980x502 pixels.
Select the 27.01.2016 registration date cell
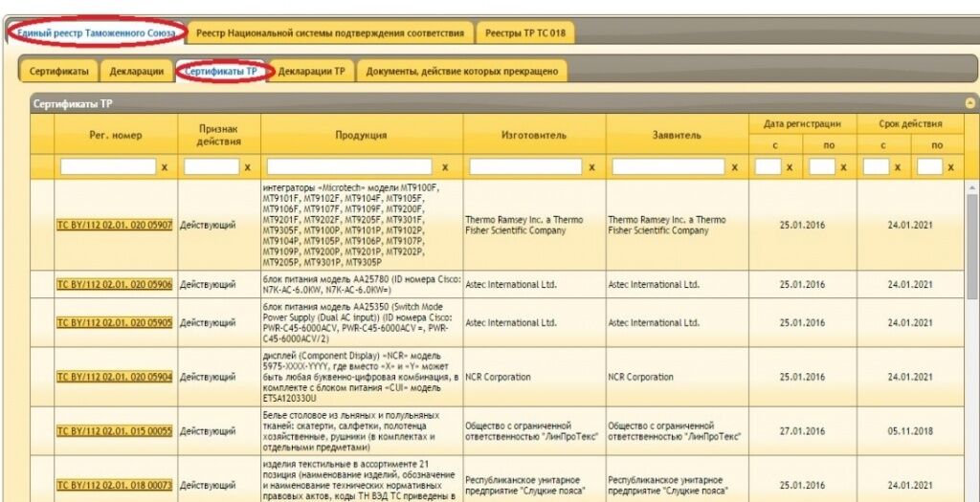click(802, 431)
